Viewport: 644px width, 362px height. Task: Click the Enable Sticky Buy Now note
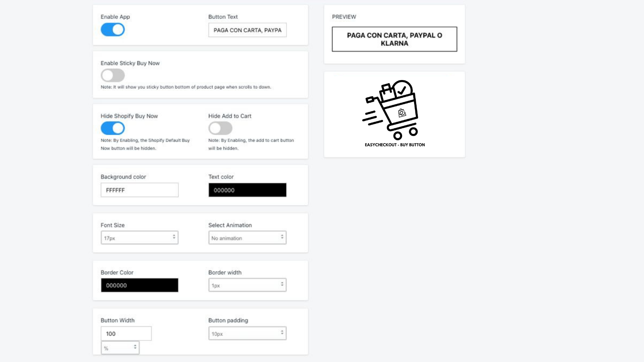186,87
